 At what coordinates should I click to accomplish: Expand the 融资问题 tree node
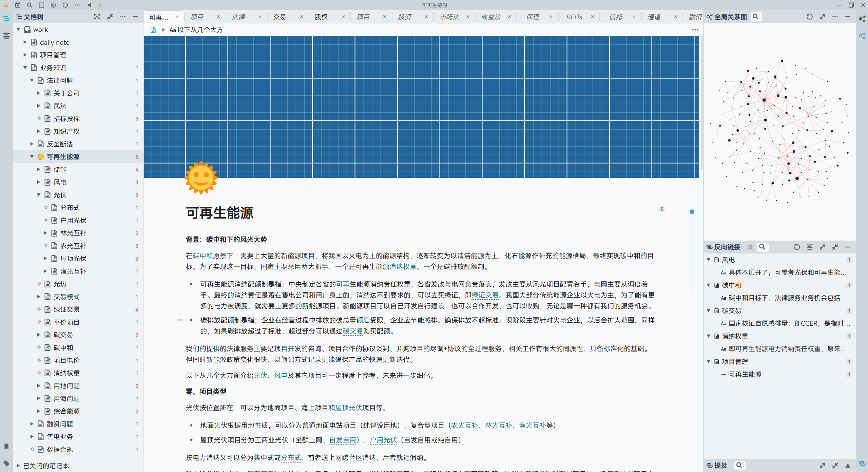coord(32,424)
